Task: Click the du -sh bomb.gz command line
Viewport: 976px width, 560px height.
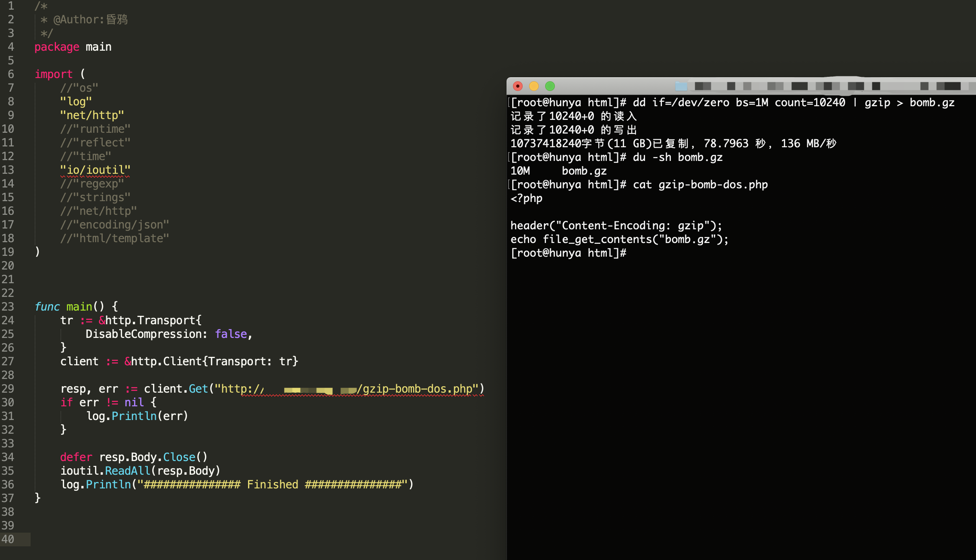Action: [x=677, y=157]
